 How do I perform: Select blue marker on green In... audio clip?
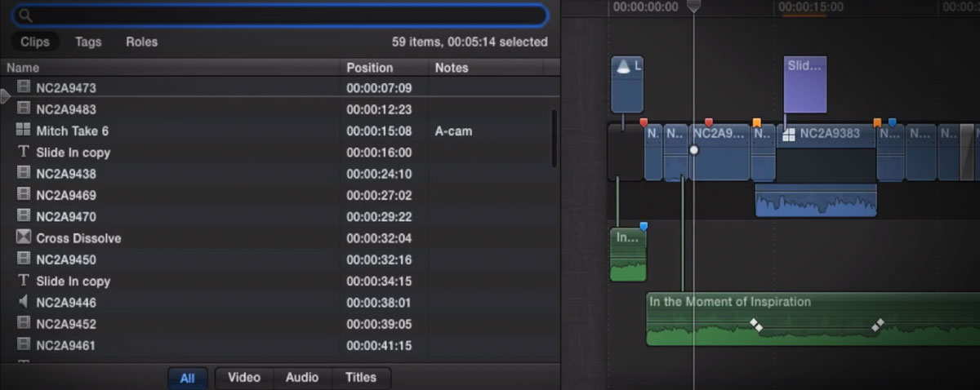coord(644,226)
